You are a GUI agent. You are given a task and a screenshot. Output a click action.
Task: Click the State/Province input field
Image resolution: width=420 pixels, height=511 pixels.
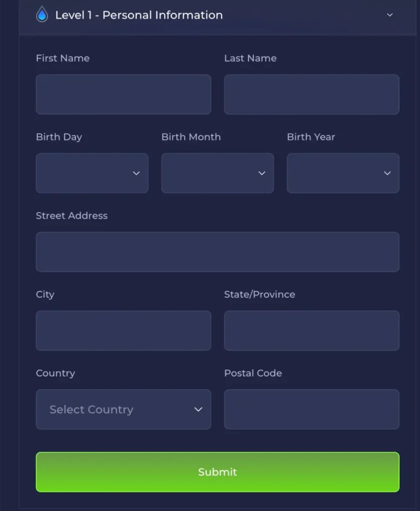point(312,330)
